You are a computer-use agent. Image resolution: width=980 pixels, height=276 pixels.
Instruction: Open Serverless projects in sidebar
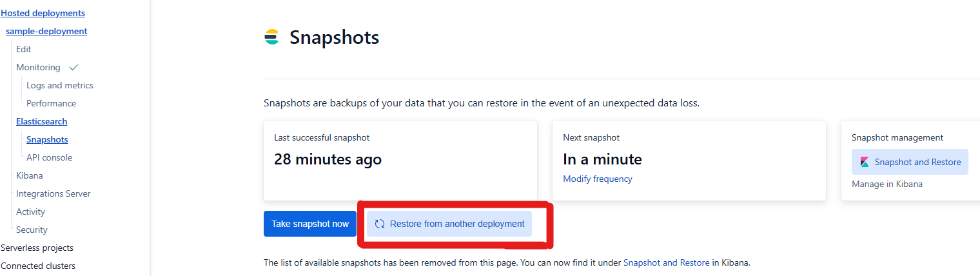click(37, 248)
